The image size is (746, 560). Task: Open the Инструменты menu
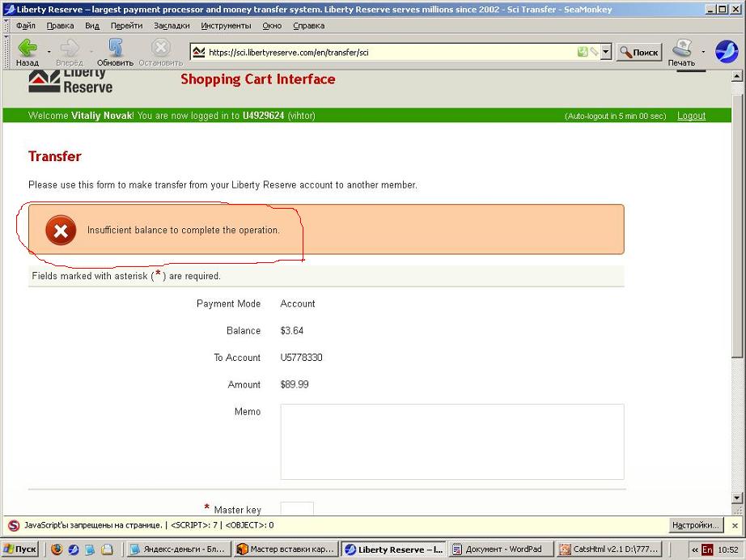[226, 26]
